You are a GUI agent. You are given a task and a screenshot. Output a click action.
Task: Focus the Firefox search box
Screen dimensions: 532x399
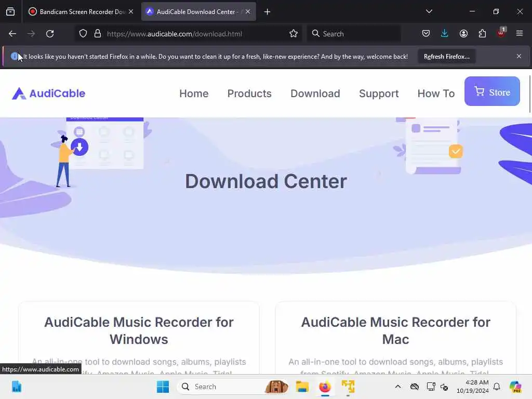(354, 34)
